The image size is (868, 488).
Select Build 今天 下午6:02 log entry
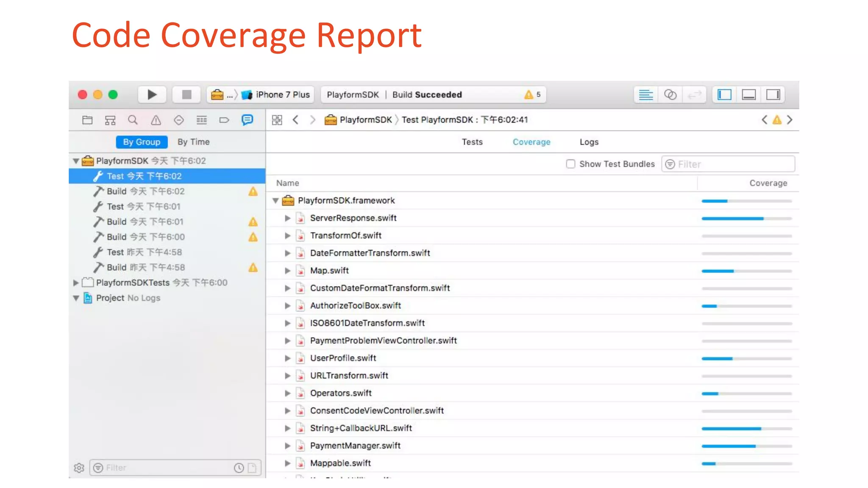pyautogui.click(x=167, y=191)
